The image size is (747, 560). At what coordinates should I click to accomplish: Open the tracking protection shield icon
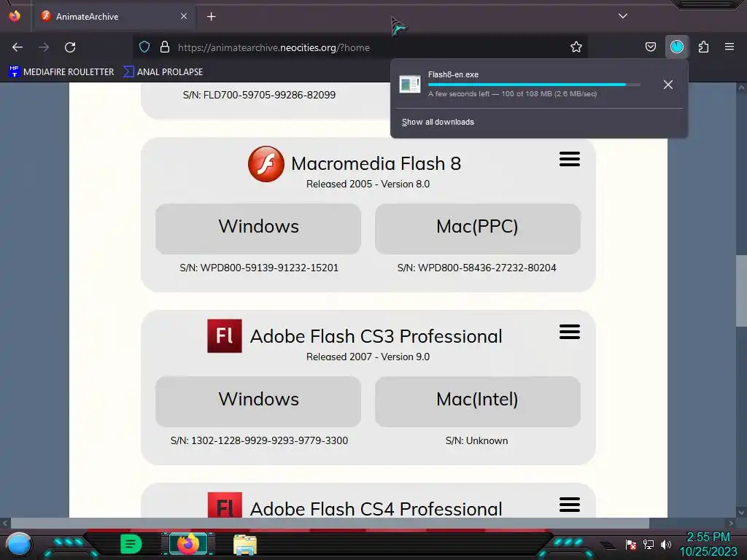[144, 47]
